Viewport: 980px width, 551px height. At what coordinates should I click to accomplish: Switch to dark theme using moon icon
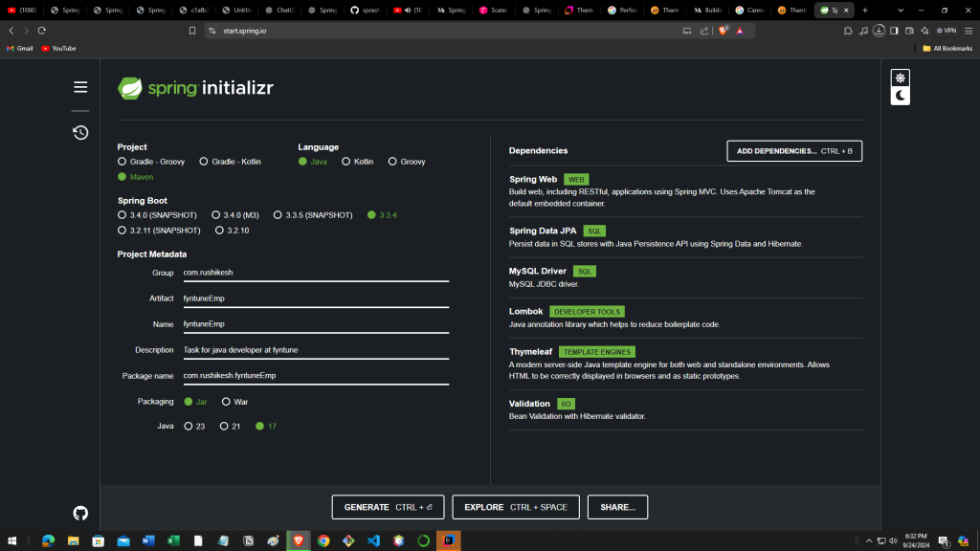tap(900, 96)
